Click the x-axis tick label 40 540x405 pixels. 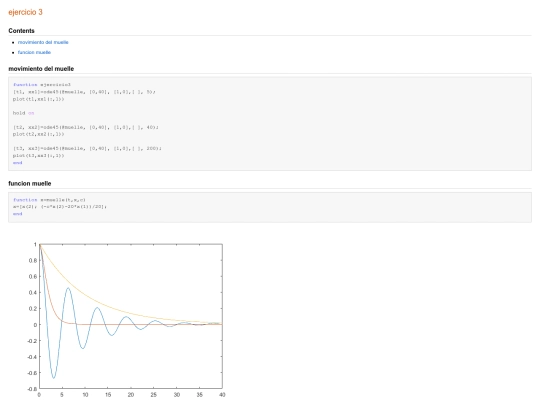click(x=222, y=395)
